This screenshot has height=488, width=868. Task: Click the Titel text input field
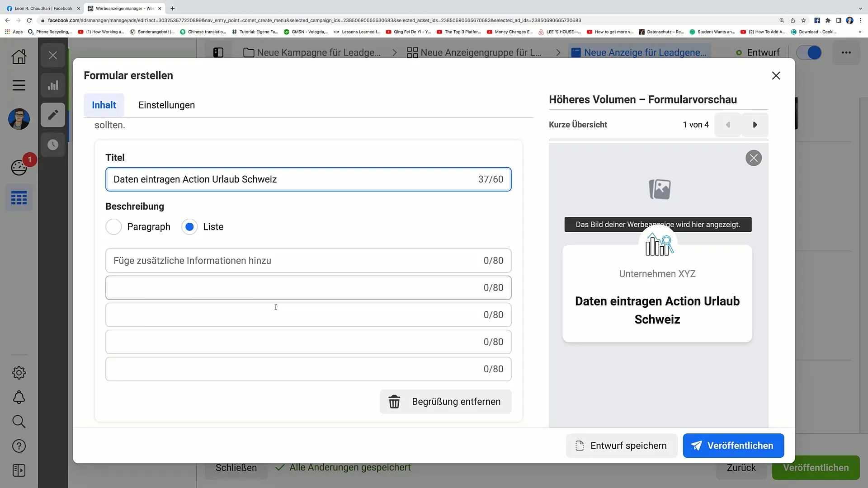point(308,179)
